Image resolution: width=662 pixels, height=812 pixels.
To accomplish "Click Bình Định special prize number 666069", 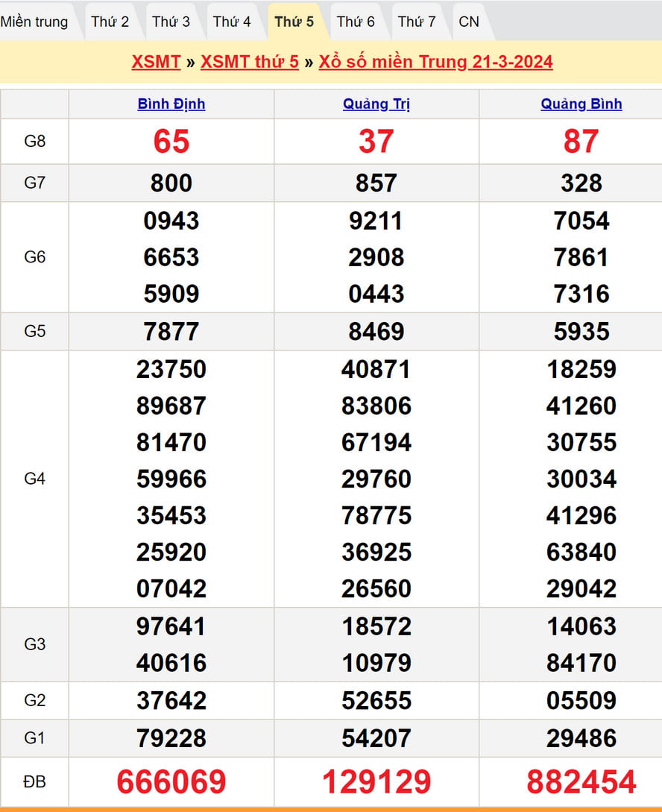I will tap(171, 781).
